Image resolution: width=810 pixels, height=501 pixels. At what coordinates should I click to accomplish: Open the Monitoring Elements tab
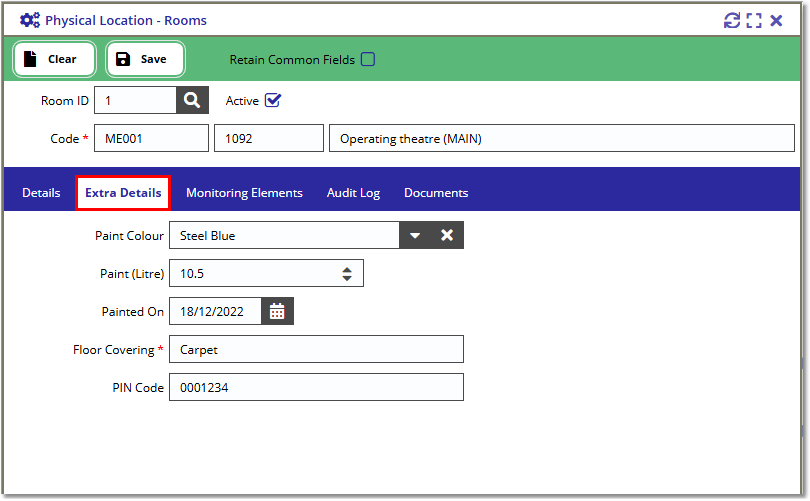(x=244, y=193)
